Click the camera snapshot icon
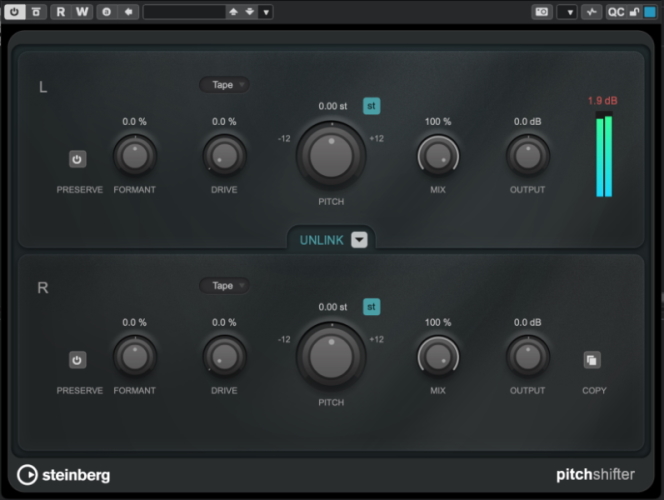This screenshot has height=500, width=664. pos(542,12)
